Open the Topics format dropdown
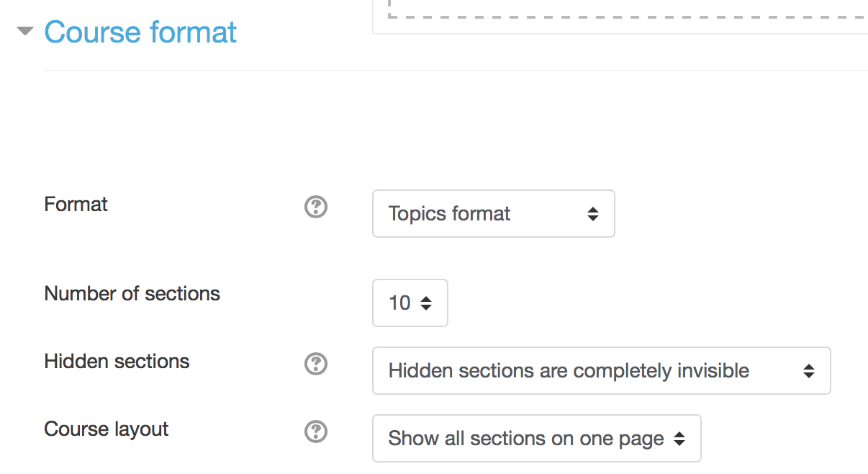This screenshot has height=474, width=868. tap(493, 213)
